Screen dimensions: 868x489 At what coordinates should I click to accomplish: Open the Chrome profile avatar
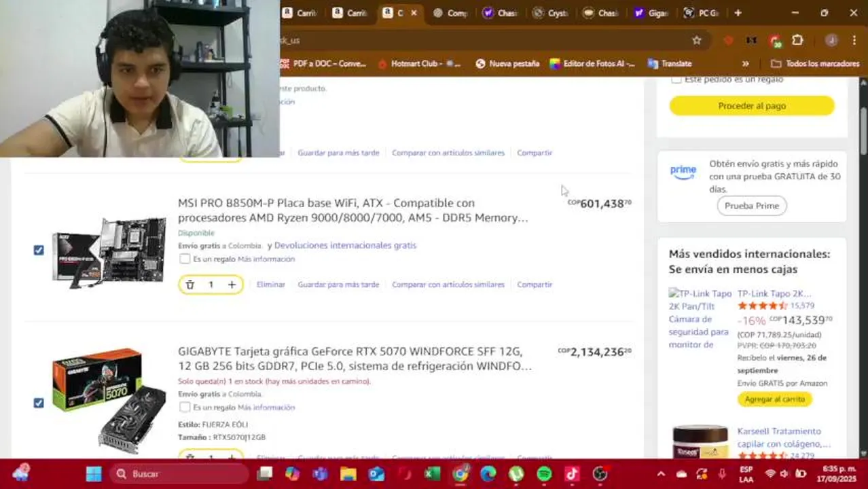(x=831, y=40)
